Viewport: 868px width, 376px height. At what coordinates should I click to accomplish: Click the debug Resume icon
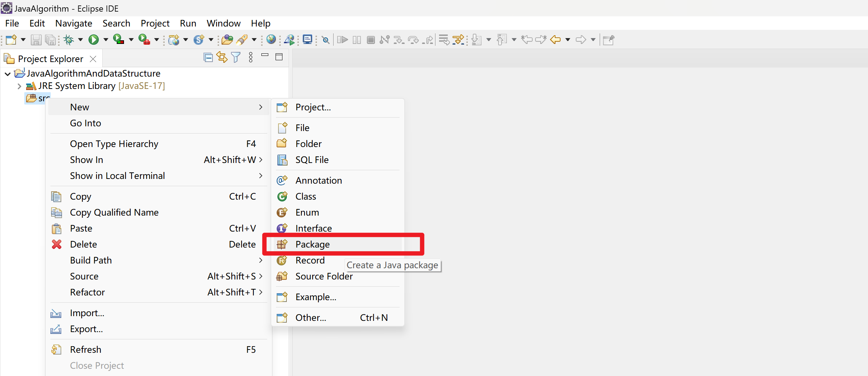(x=342, y=40)
